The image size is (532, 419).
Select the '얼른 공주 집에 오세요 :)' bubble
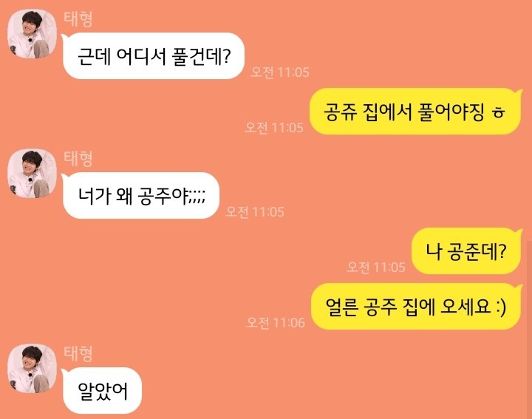point(416,307)
